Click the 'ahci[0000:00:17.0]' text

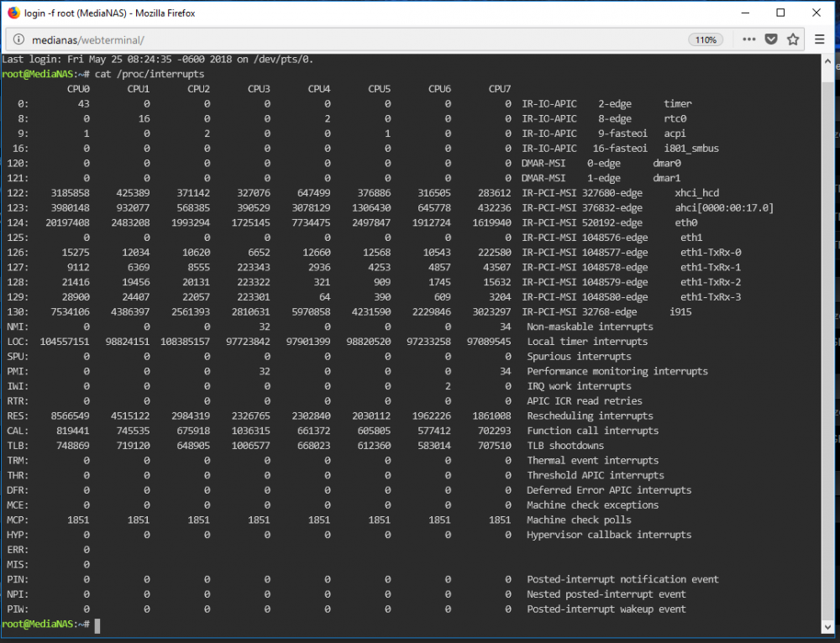click(x=724, y=207)
